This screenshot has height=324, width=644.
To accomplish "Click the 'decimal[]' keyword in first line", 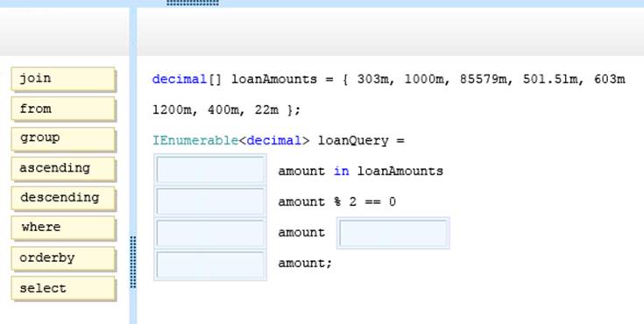I will click(x=187, y=79).
